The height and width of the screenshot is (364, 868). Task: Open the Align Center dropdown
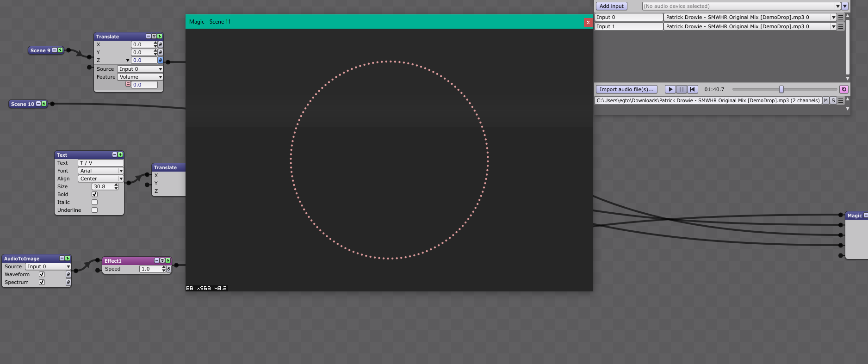point(100,179)
